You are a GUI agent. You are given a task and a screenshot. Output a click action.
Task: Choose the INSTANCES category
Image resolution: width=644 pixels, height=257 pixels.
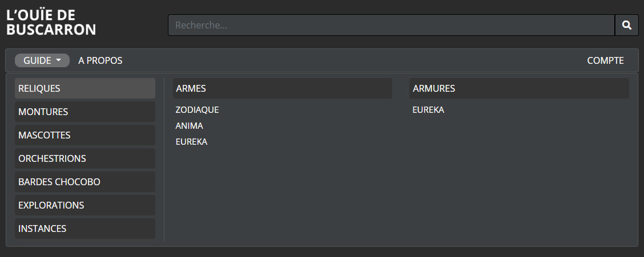pyautogui.click(x=85, y=229)
